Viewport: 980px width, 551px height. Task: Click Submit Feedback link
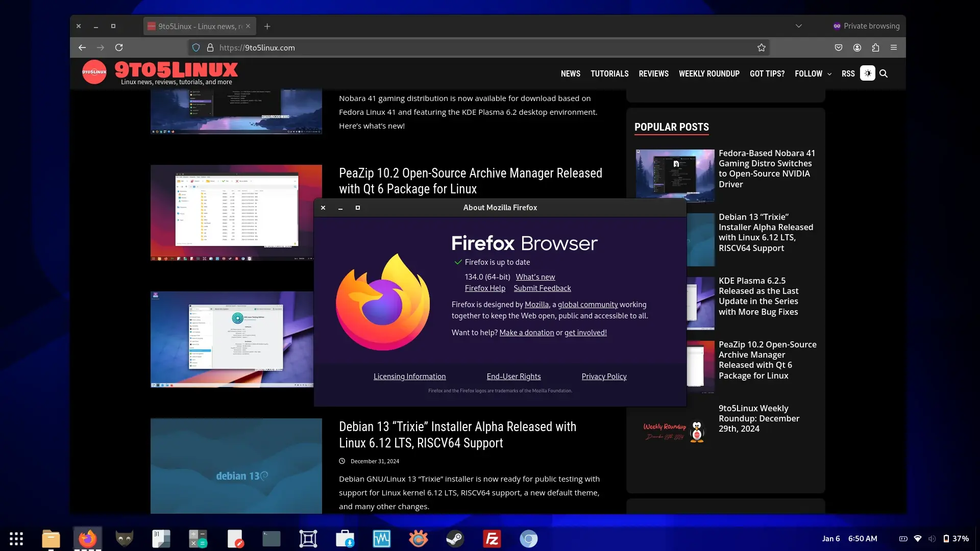click(x=542, y=288)
